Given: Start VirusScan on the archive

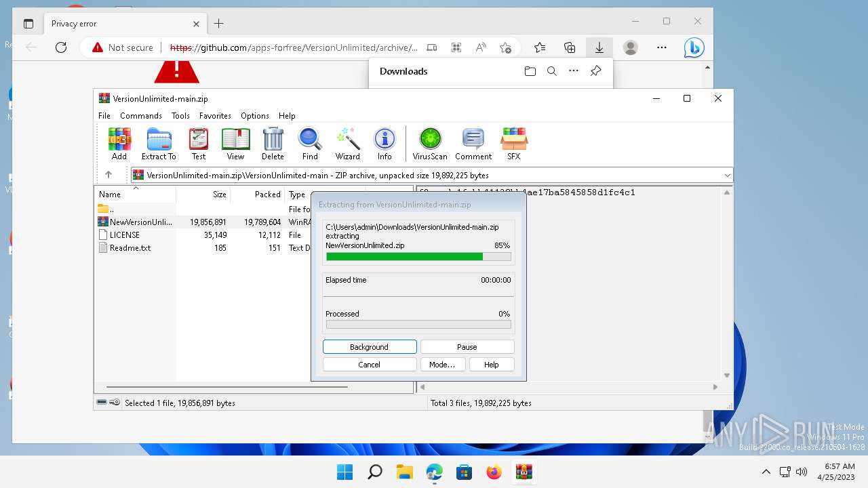Looking at the screenshot, I should click(430, 144).
